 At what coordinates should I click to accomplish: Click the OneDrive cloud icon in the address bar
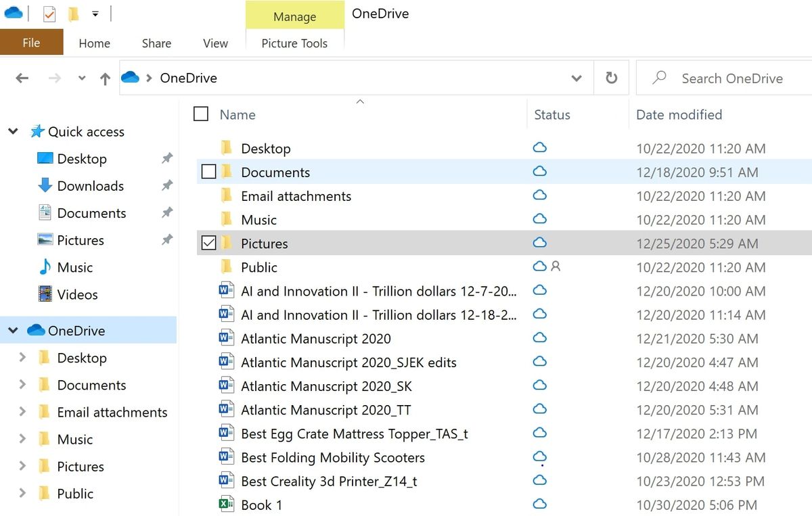131,78
